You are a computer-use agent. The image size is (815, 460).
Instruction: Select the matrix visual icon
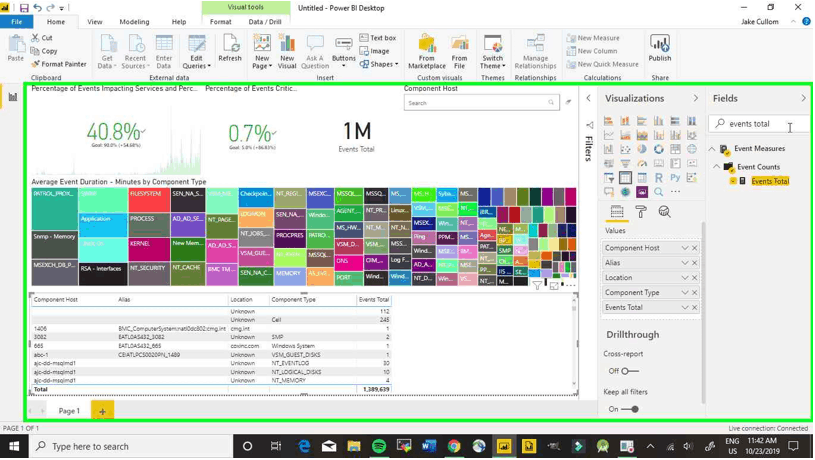[x=642, y=178]
